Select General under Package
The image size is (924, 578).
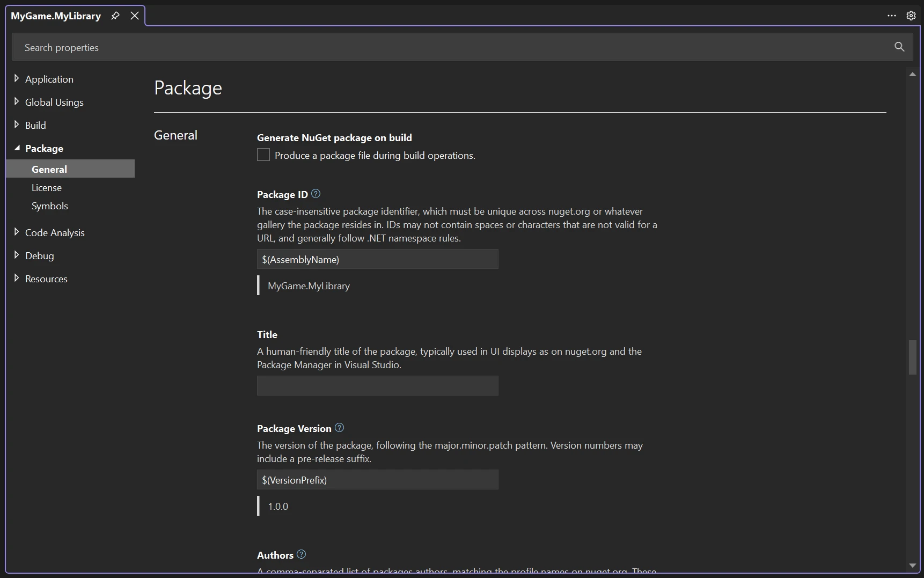point(70,169)
